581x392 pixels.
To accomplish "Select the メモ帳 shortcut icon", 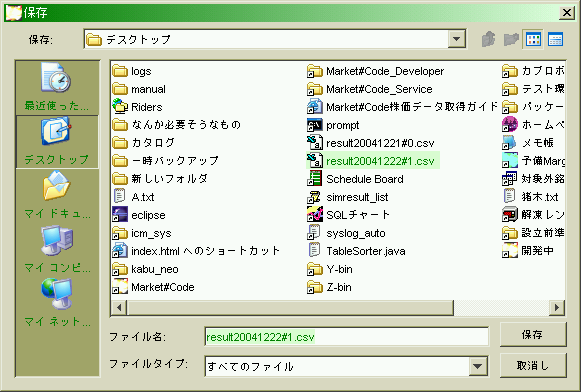I will point(509,143).
